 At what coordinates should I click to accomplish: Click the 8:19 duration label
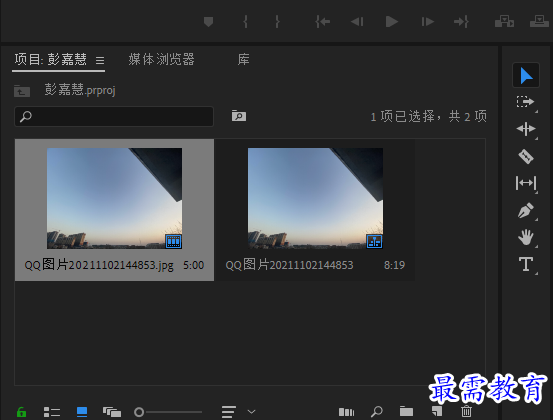(394, 265)
